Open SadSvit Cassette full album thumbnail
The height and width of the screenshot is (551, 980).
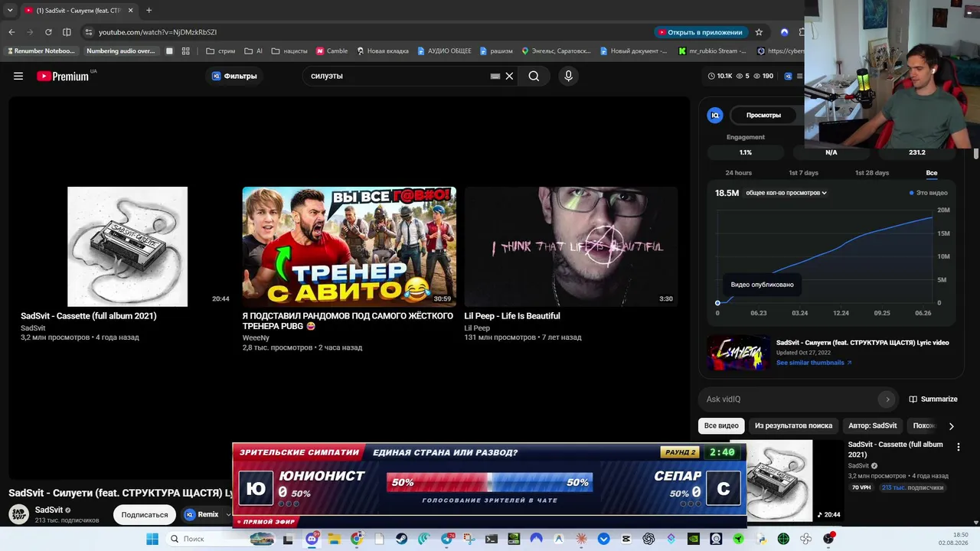coord(127,246)
